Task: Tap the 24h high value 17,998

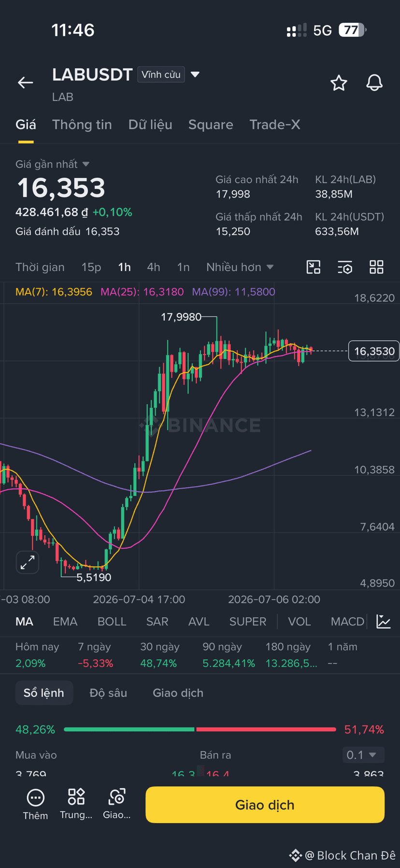Action: point(233,194)
